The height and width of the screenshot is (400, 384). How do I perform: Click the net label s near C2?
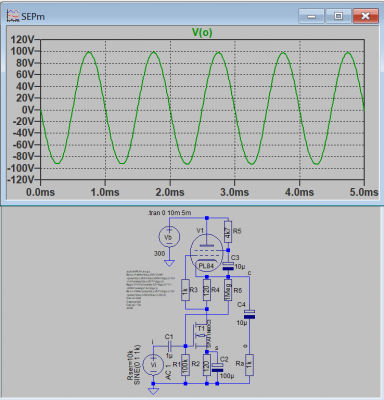217,348
